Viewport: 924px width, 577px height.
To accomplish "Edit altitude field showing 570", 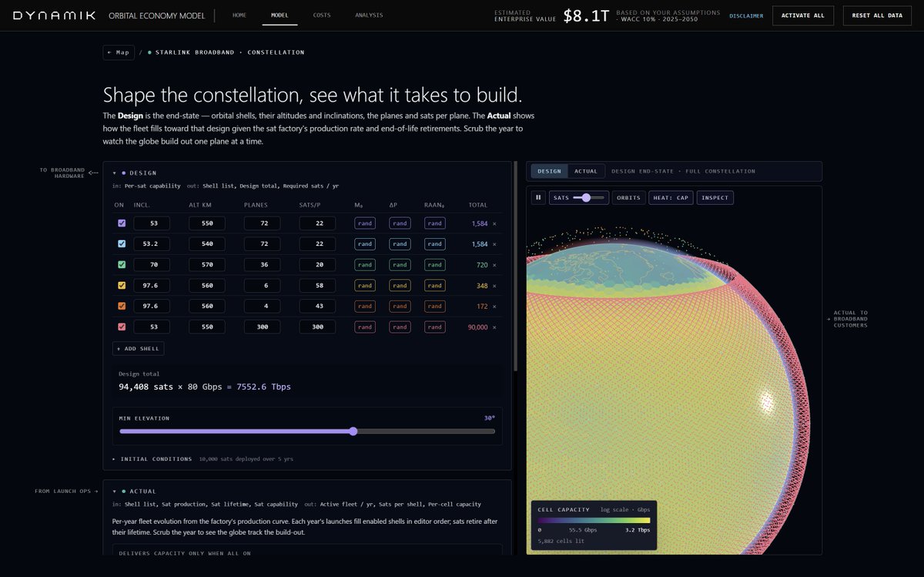I will (207, 265).
